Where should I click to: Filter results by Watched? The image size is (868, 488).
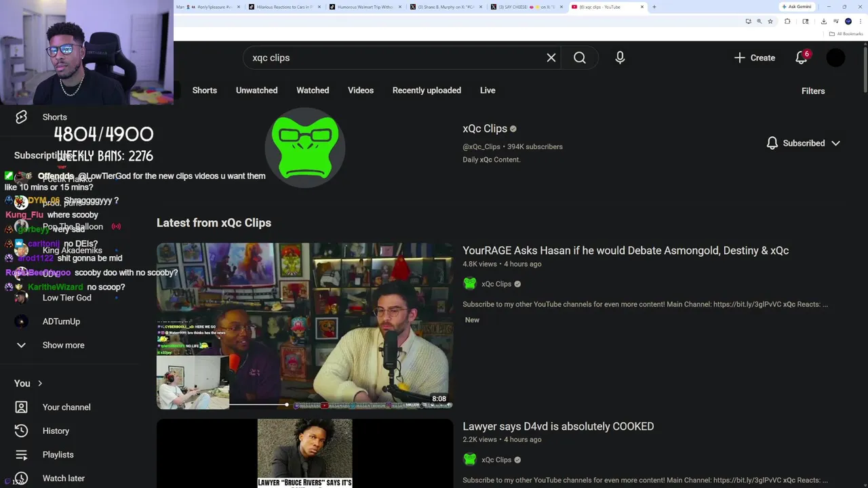313,90
